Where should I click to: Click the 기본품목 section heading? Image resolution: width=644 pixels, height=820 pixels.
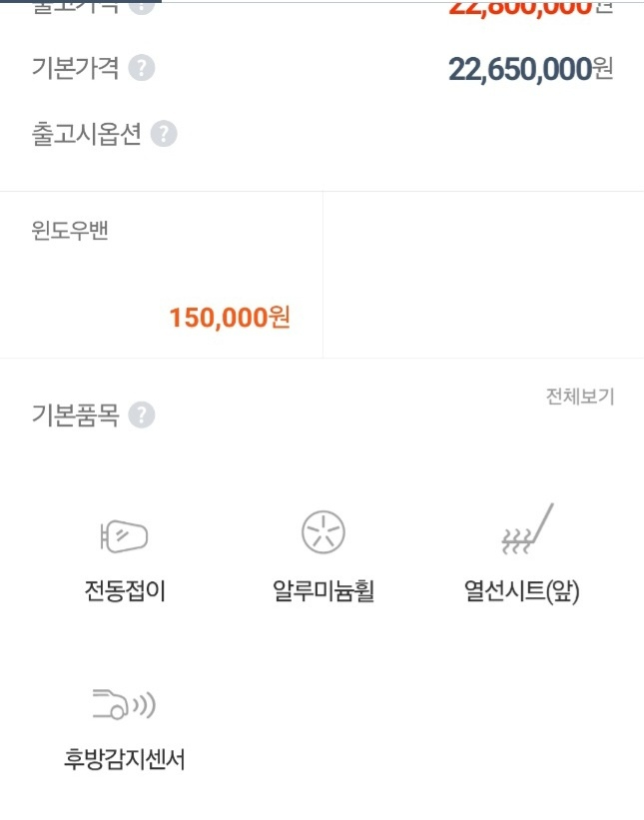click(x=75, y=415)
